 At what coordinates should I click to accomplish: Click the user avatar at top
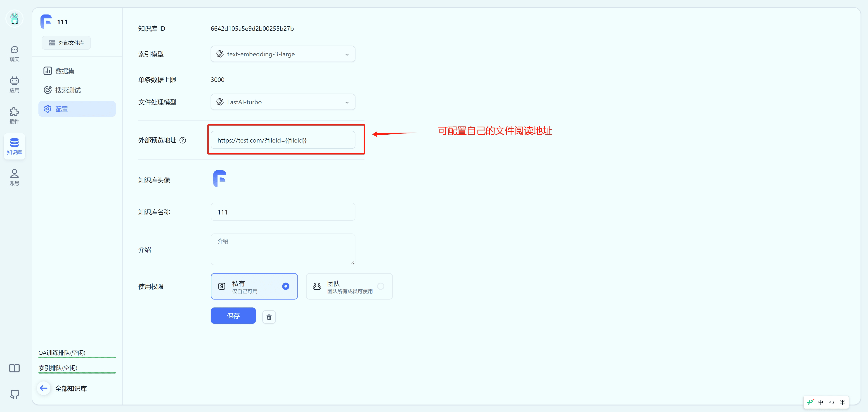14,19
